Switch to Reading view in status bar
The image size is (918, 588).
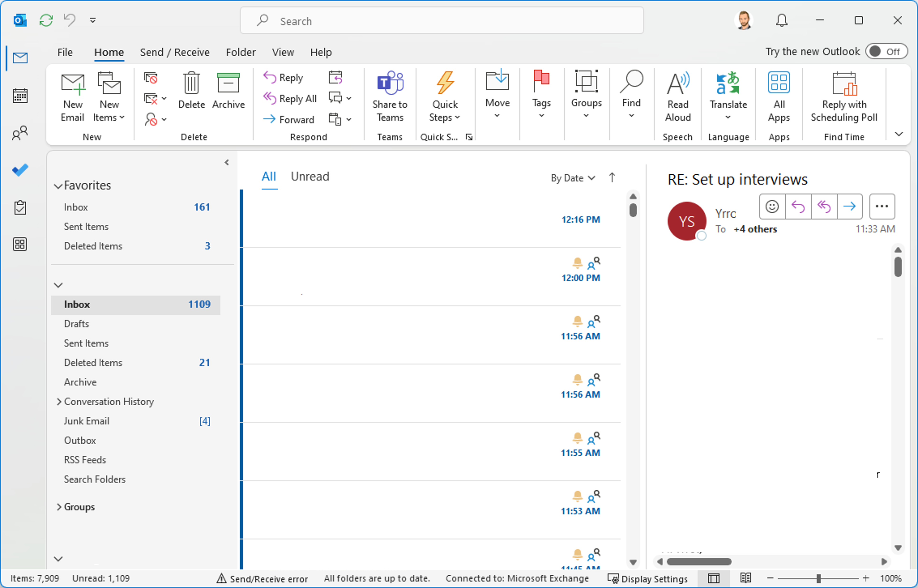746,578
